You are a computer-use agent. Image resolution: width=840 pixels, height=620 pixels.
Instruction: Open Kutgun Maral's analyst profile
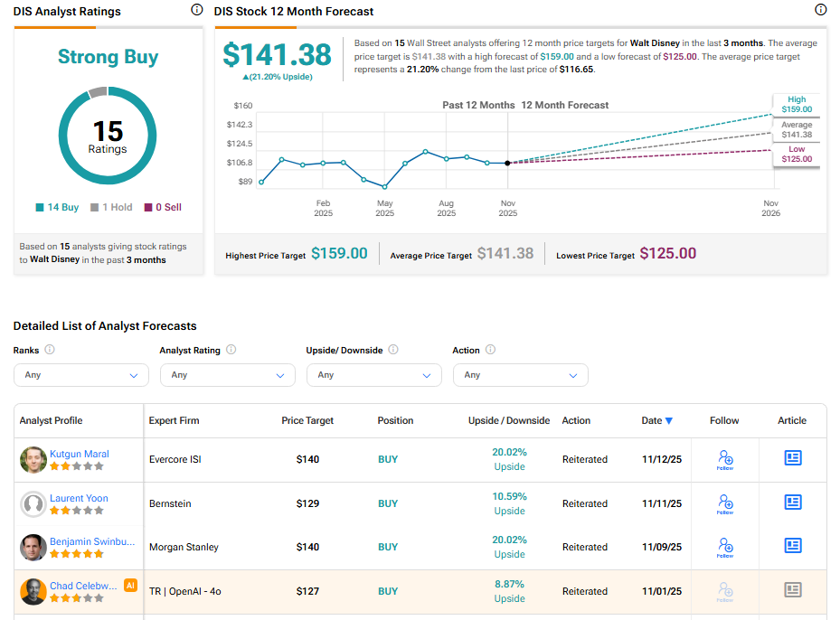click(79, 454)
